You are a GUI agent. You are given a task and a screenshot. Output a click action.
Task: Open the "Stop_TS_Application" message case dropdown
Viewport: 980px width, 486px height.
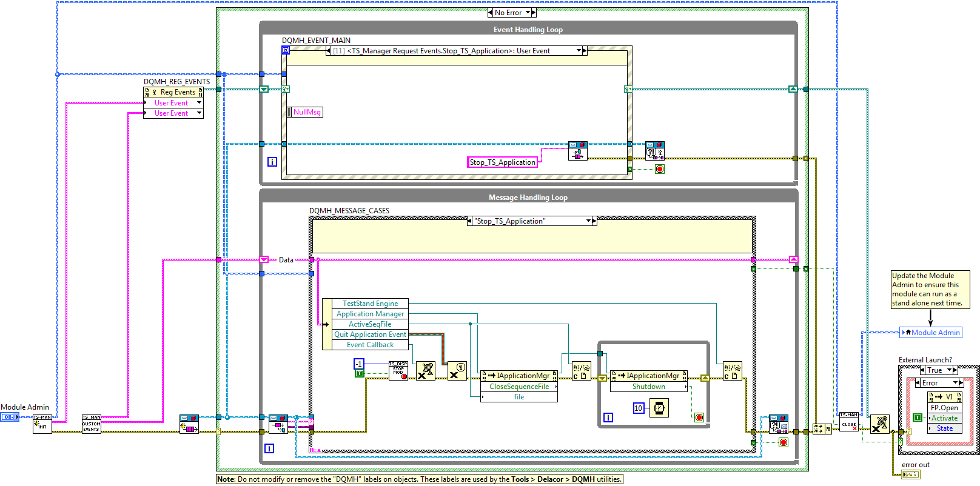tap(588, 221)
